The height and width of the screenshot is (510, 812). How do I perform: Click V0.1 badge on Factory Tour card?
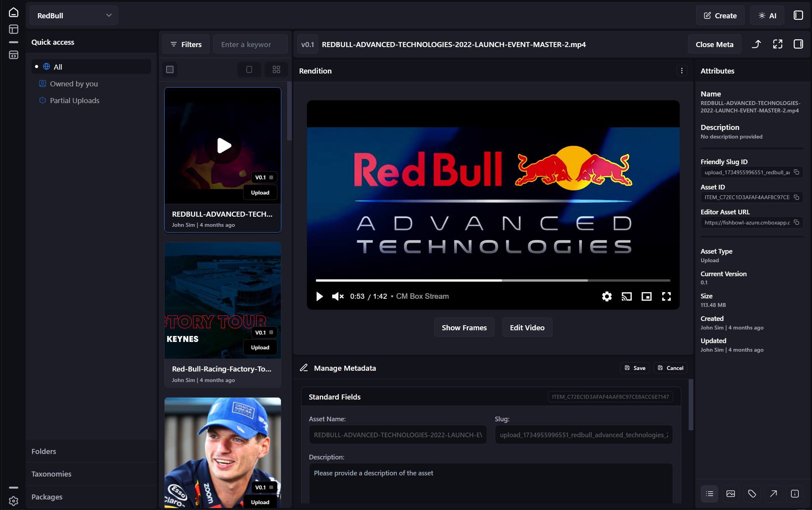[265, 333]
